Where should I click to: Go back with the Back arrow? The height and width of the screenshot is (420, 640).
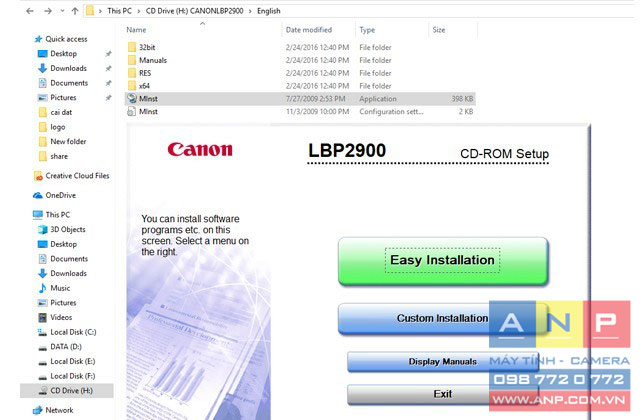30,11
